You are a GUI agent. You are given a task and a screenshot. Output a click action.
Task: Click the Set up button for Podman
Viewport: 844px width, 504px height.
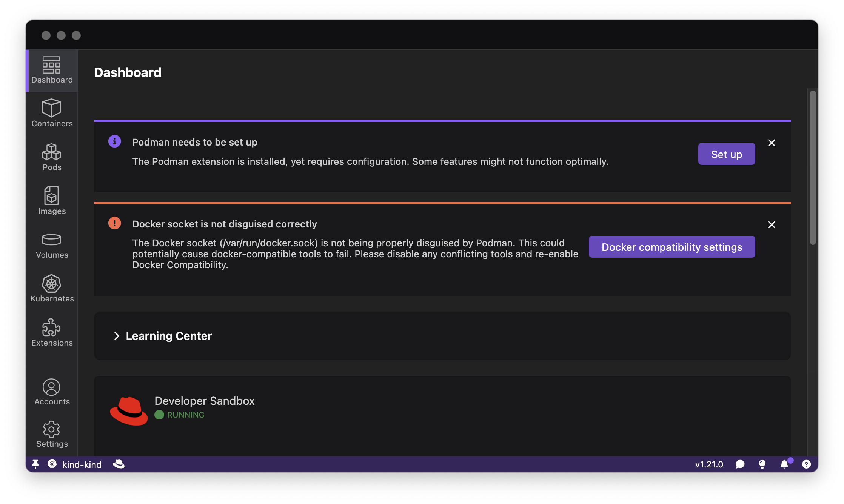[726, 154]
